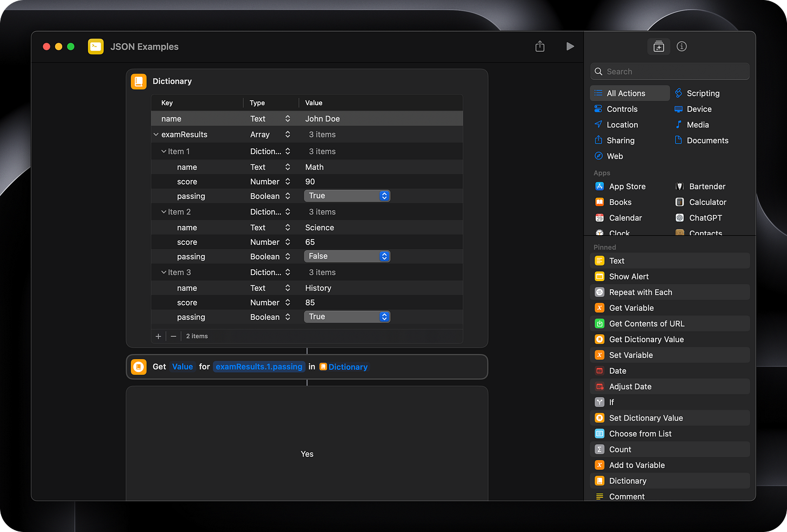Collapse the examResults array row

point(156,135)
